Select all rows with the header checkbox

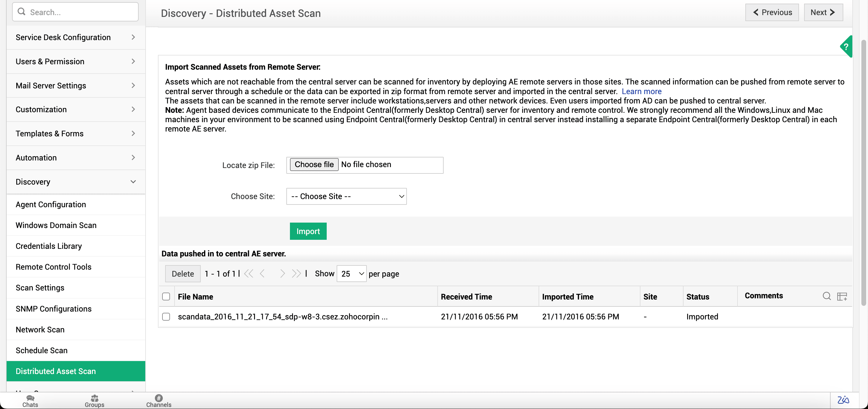pyautogui.click(x=166, y=296)
